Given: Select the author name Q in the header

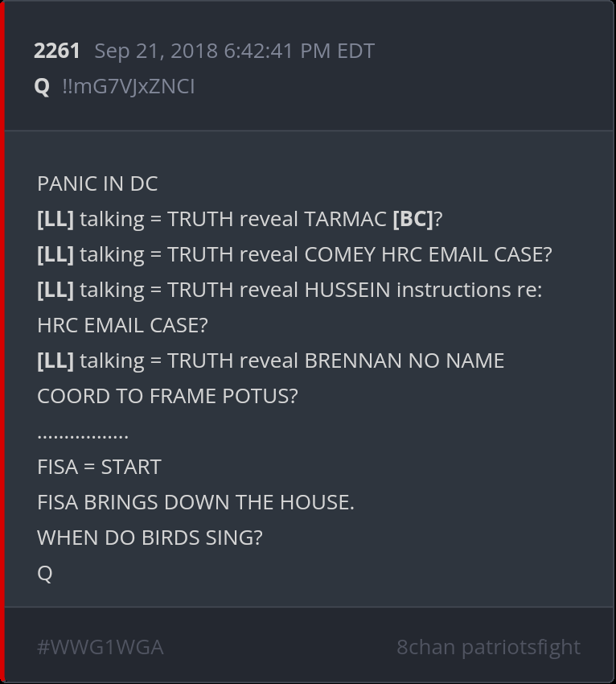Looking at the screenshot, I should [43, 86].
